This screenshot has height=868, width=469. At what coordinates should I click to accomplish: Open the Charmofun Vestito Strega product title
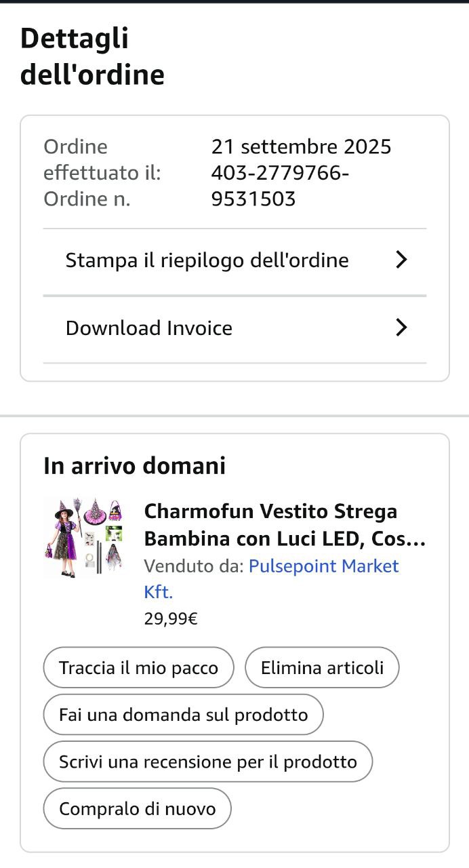tap(285, 525)
